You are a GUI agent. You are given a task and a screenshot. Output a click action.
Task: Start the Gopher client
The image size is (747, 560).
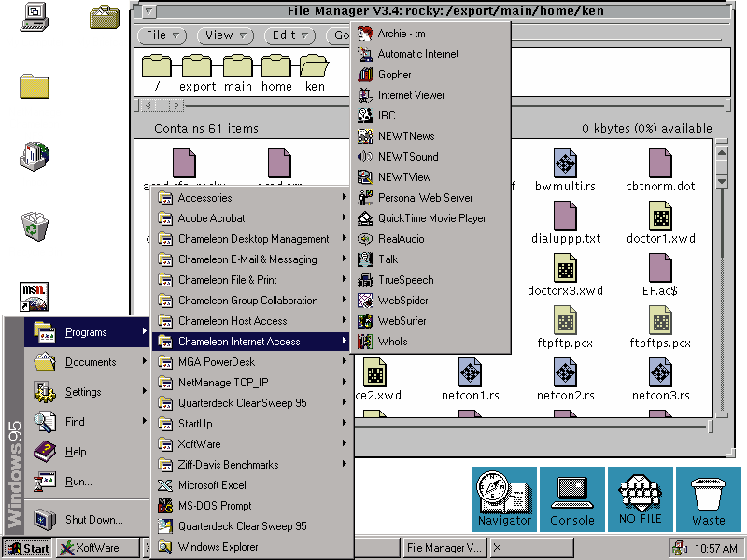(x=430, y=75)
